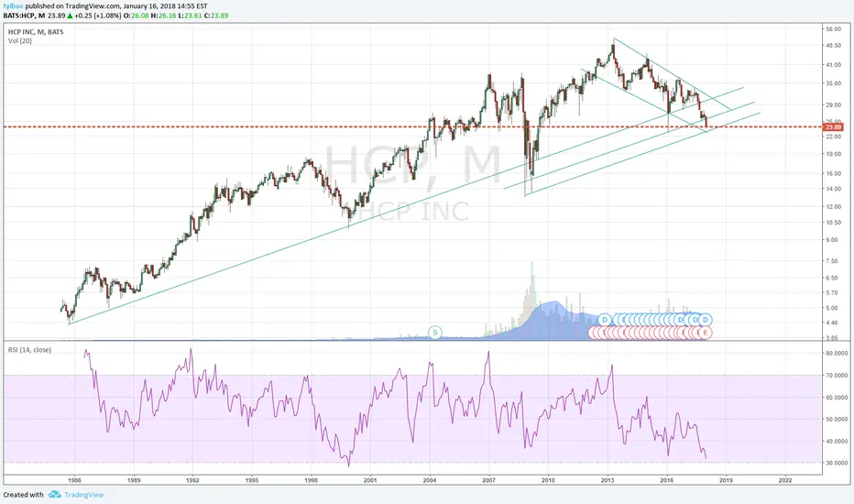Viewport: 854px width, 504px height.
Task: Open the TradingView link in footer
Action: point(84,495)
